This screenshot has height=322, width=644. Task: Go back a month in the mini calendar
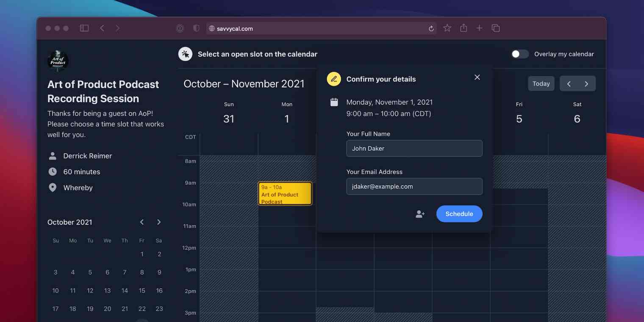[142, 222]
